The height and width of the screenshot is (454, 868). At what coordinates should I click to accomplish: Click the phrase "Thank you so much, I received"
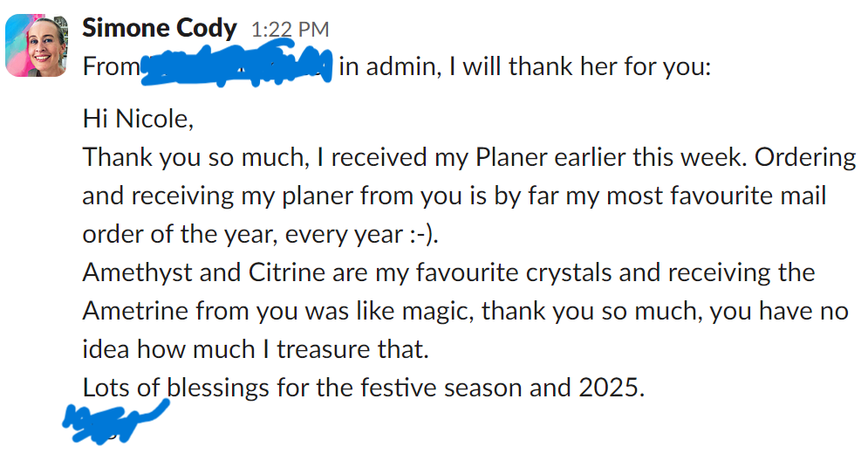point(258,157)
